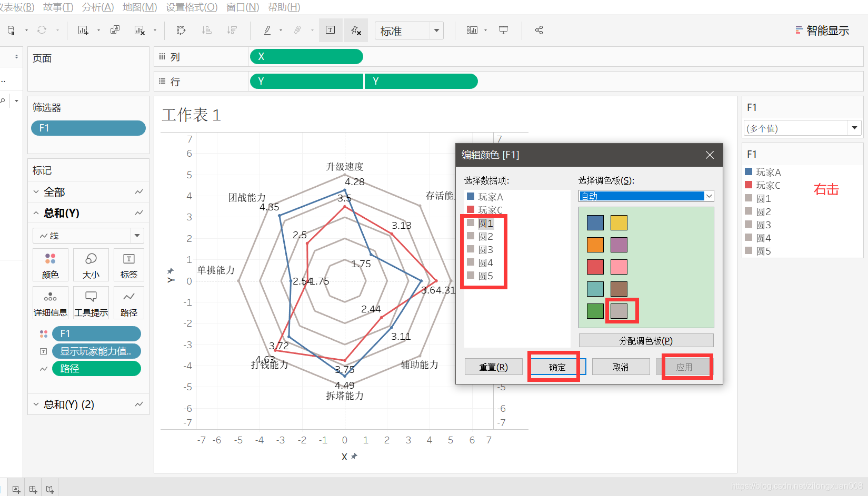
Task: Click the Swap Rows and Columns icon
Action: click(x=181, y=31)
